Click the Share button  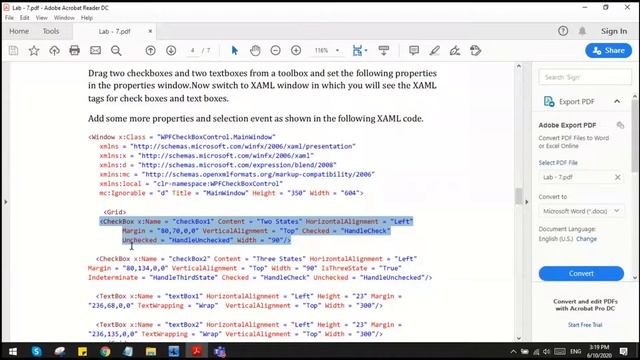pyautogui.click(x=609, y=51)
